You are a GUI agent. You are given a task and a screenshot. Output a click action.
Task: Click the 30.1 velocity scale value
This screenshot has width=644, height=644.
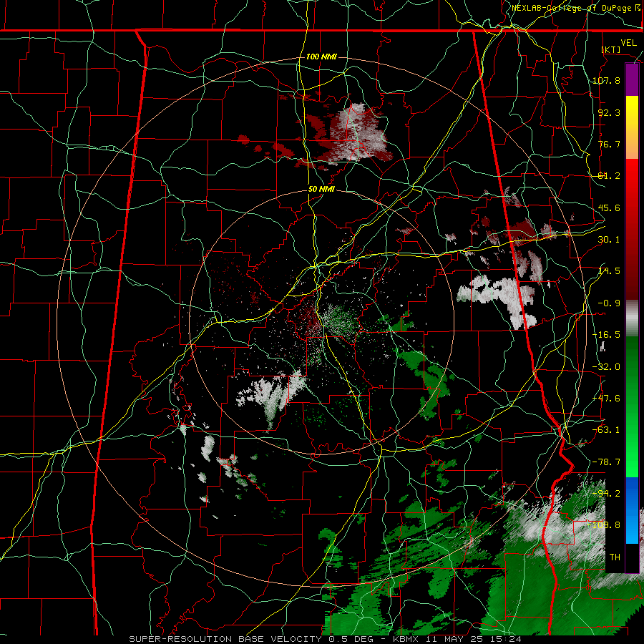click(609, 240)
